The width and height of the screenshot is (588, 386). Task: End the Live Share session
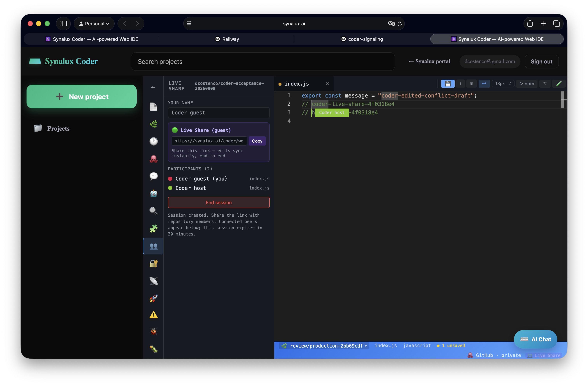click(219, 202)
